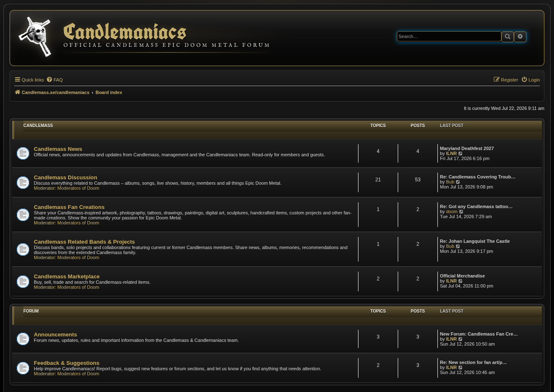The image size is (554, 392).
Task: View Bub profile in Related Bands & Projects row
Action: point(450,247)
